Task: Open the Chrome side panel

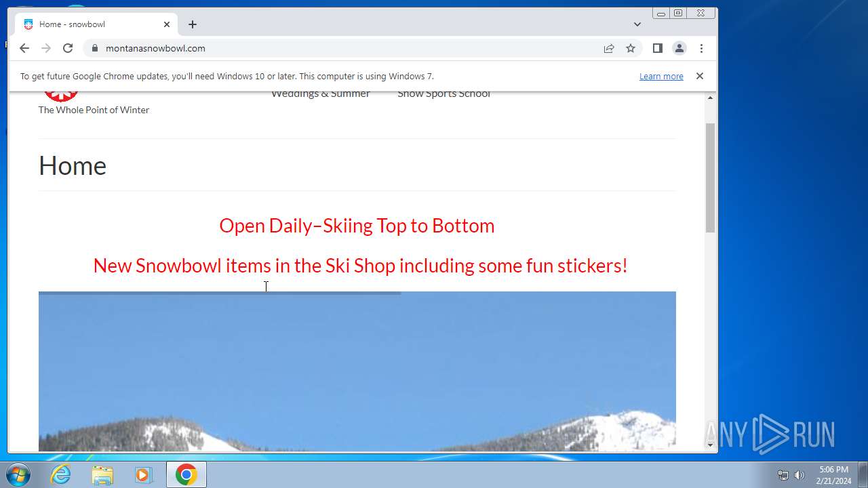Action: [657, 48]
